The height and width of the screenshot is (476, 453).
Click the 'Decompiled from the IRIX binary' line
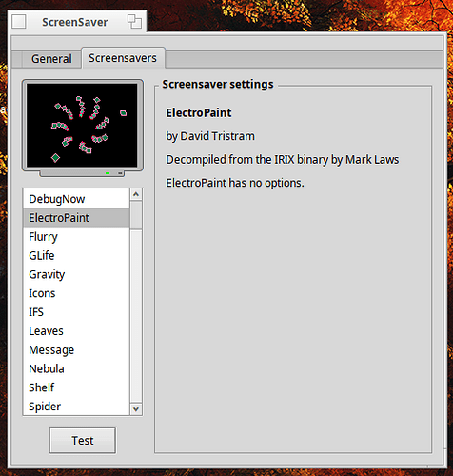tap(283, 160)
